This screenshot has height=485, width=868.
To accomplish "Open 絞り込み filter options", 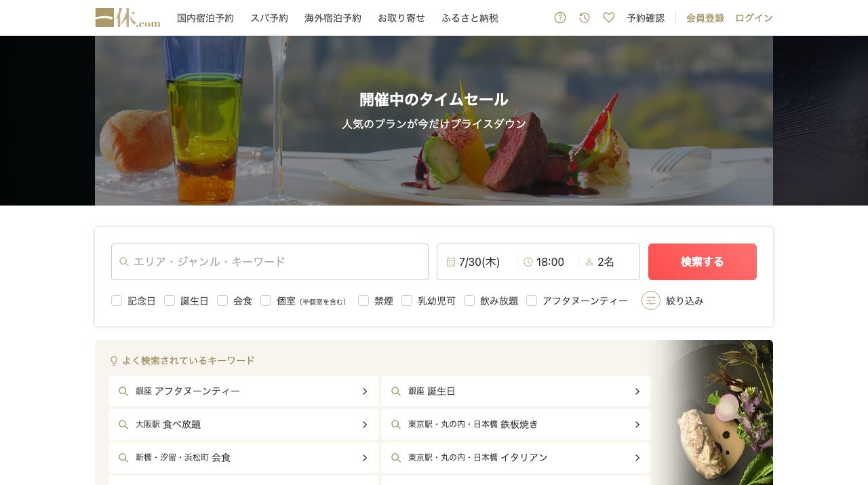I will point(673,300).
